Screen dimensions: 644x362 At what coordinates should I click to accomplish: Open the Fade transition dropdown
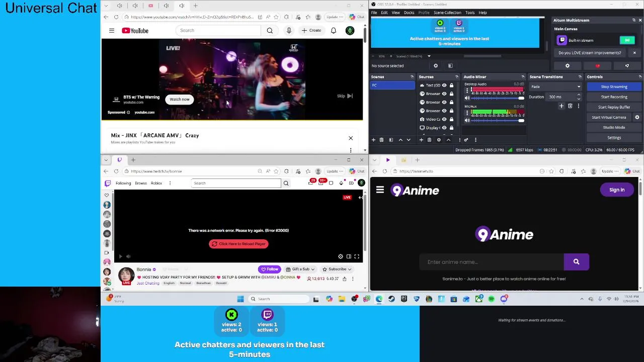click(555, 86)
